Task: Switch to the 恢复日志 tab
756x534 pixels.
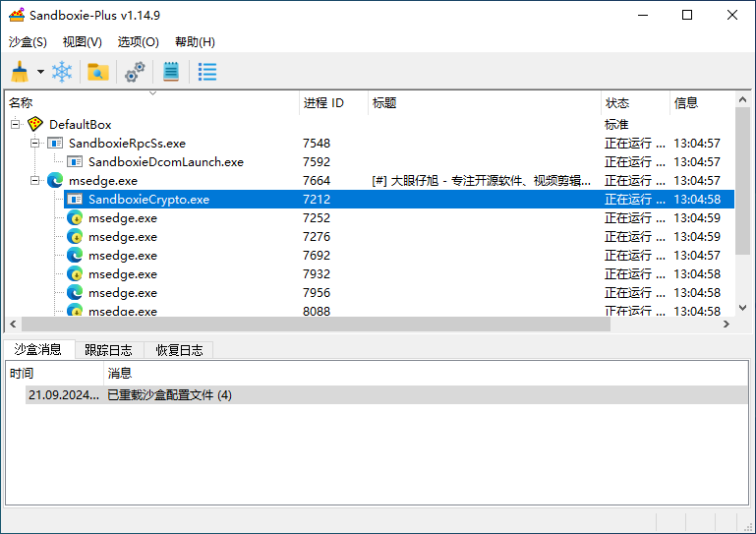Action: tap(179, 350)
